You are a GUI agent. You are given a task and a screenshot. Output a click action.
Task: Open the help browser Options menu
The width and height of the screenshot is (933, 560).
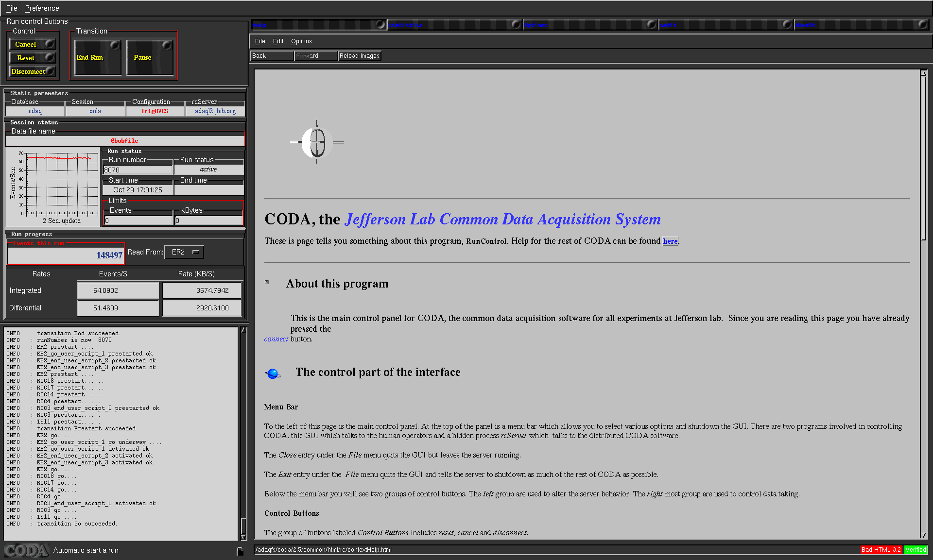(301, 41)
